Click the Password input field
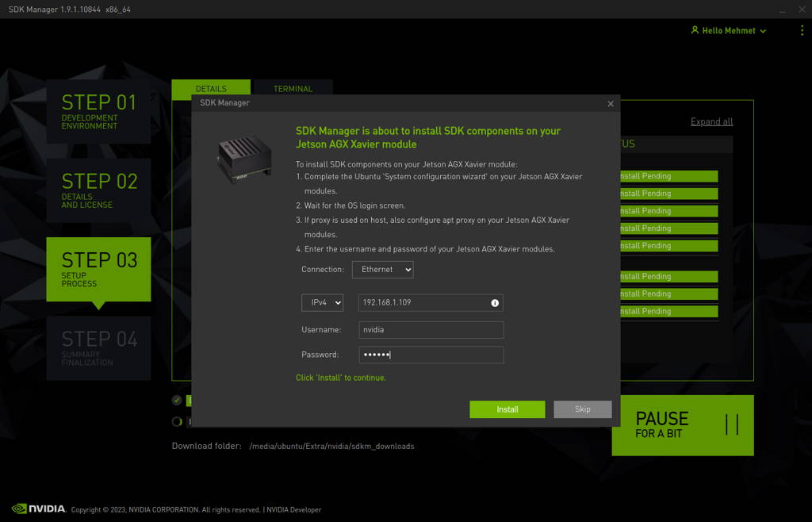Viewport: 812px width, 522px height. pyautogui.click(x=431, y=355)
